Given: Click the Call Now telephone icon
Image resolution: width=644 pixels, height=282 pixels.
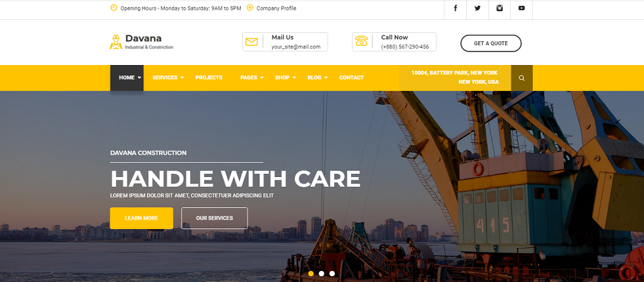Looking at the screenshot, I should pos(361,41).
